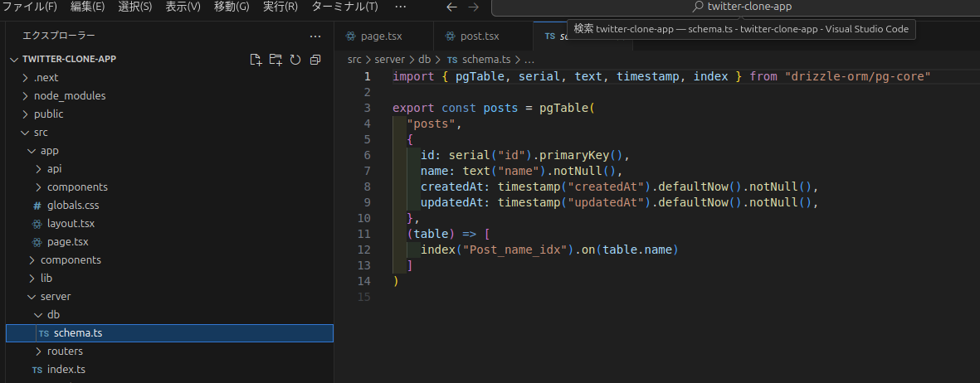Collapse all folders with the collapse icon
980x383 pixels.
(315, 60)
